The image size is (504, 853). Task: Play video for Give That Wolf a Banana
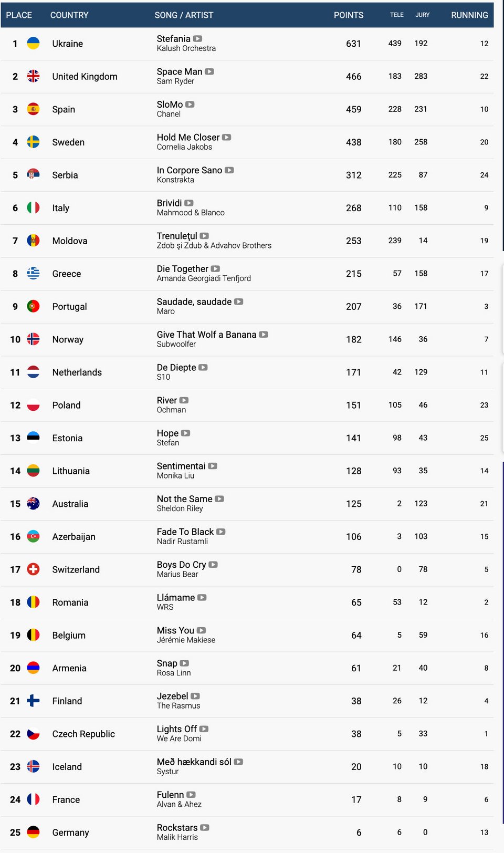(264, 335)
